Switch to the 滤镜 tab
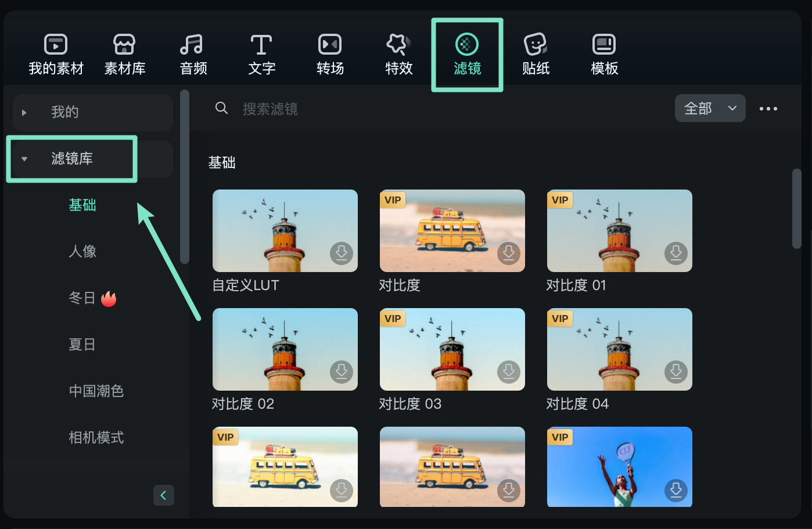This screenshot has height=529, width=812. pyautogui.click(x=467, y=53)
